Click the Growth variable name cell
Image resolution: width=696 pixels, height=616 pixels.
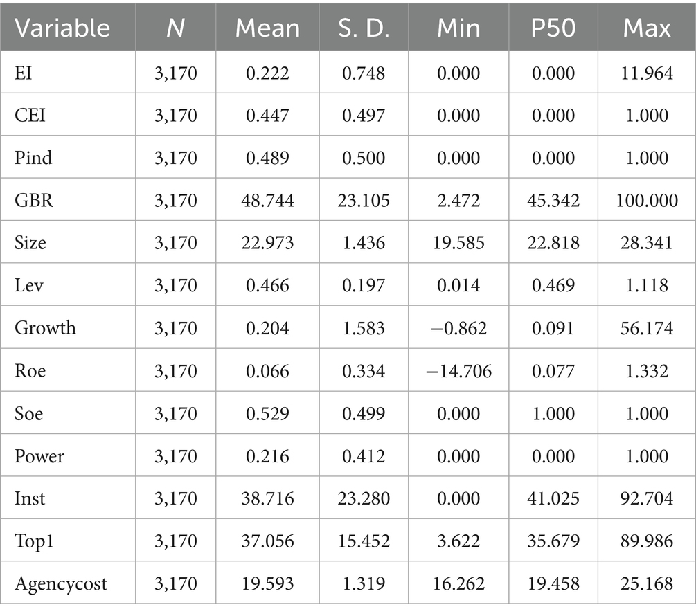pos(45,328)
